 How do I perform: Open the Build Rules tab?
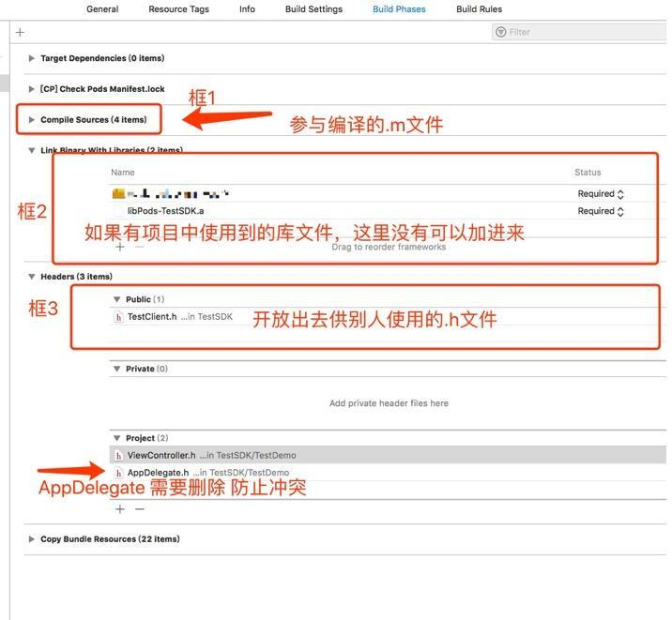coord(479,9)
